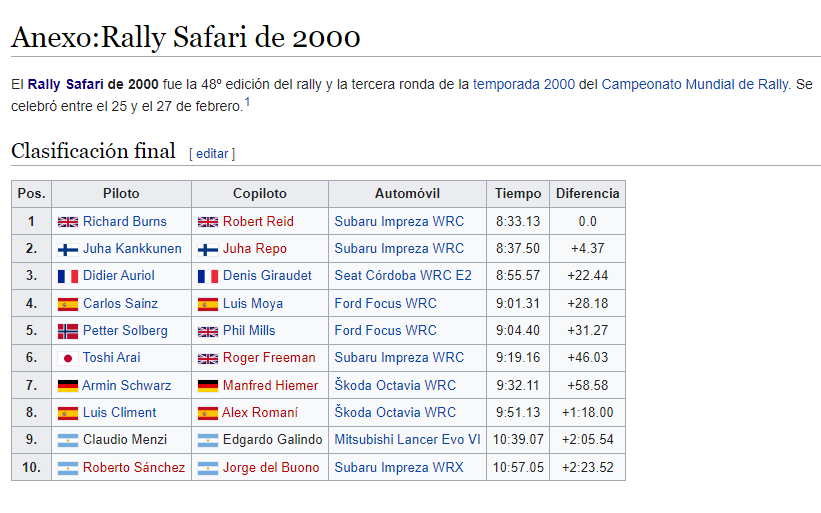Click the editar link for Clasificación final

pyautogui.click(x=212, y=153)
